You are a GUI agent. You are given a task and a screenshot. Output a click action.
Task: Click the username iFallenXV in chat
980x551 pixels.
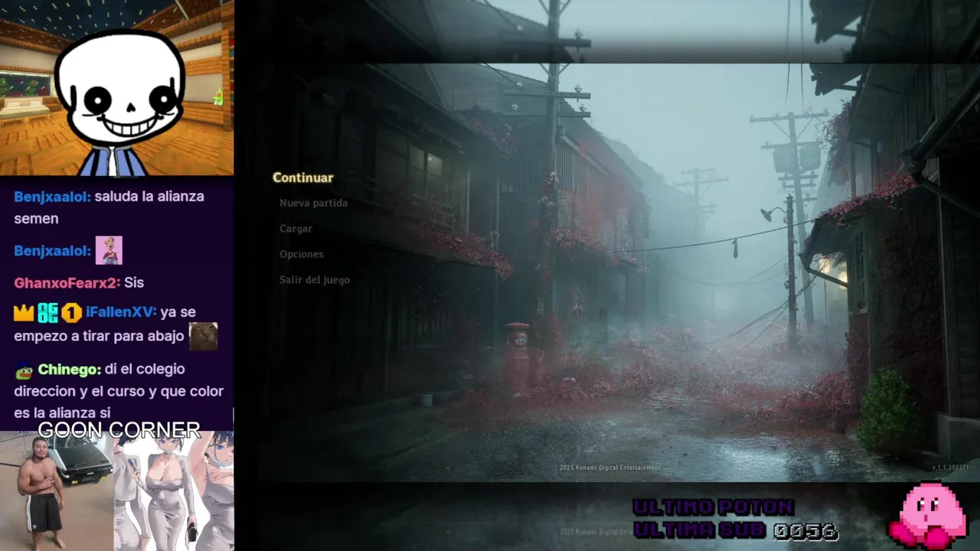coord(121,311)
